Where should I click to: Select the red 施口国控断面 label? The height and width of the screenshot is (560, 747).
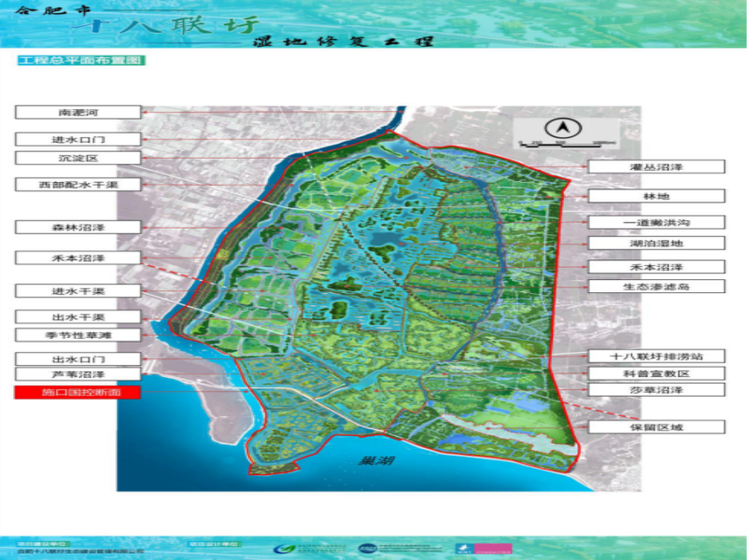[x=78, y=393]
